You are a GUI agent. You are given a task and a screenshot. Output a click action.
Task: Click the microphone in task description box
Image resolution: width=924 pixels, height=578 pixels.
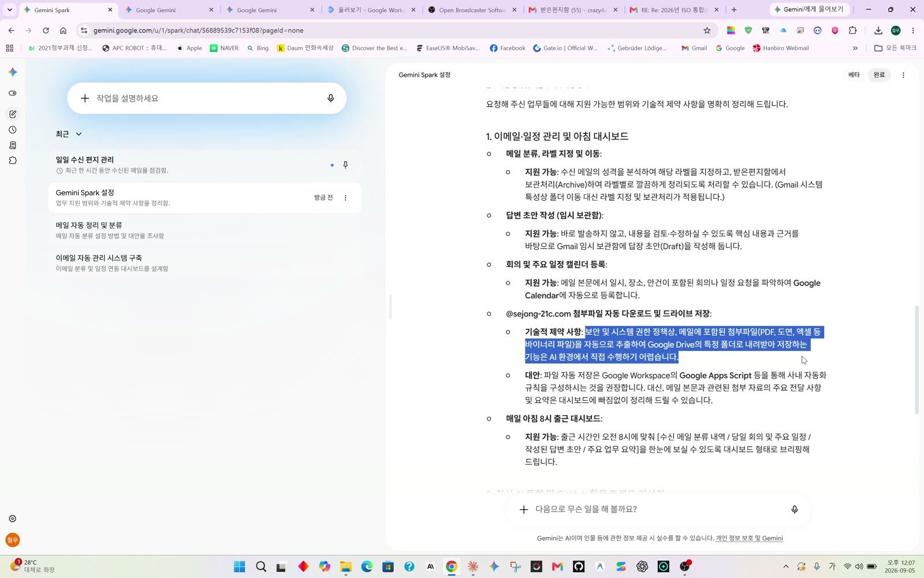330,98
